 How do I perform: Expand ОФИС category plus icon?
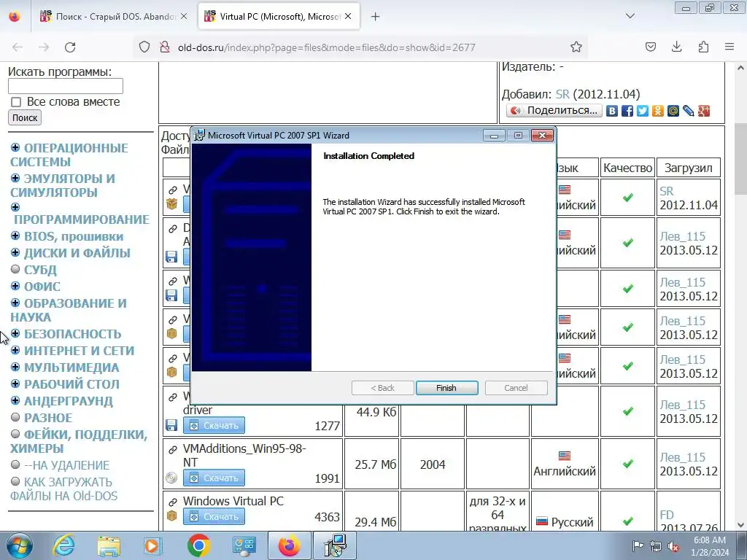(x=15, y=286)
